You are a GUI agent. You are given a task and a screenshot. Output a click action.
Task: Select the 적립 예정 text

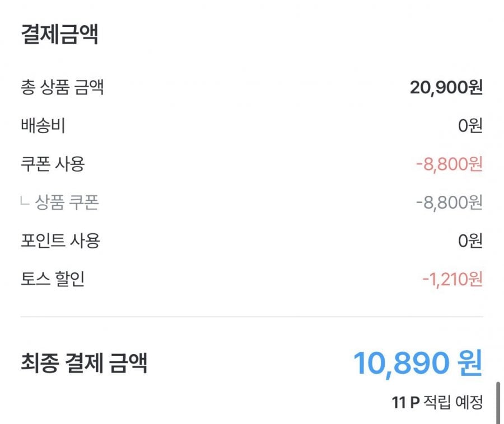(453, 402)
